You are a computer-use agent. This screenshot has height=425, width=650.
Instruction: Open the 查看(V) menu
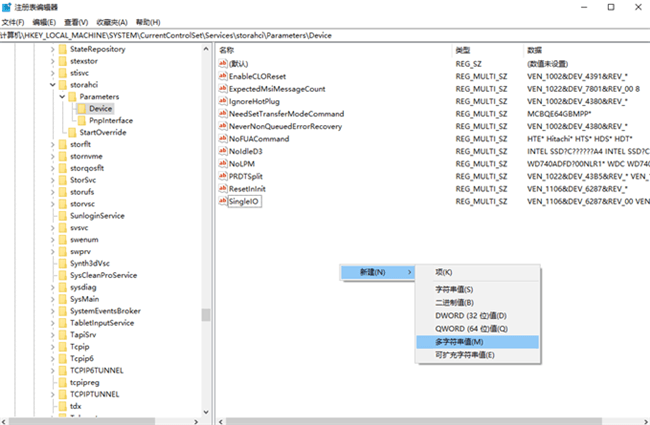click(x=76, y=22)
